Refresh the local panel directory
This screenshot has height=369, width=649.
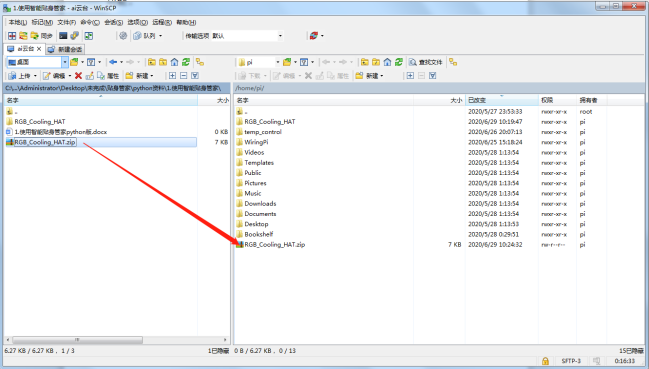(x=186, y=62)
